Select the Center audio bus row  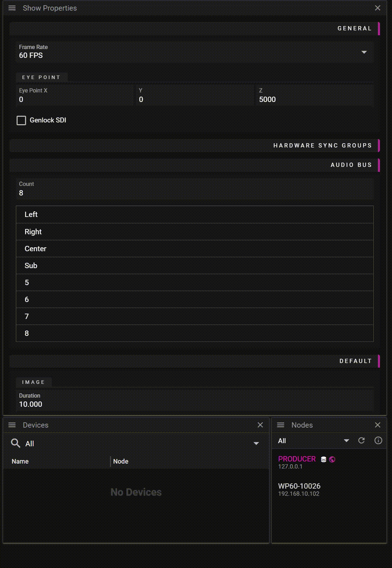(194, 249)
